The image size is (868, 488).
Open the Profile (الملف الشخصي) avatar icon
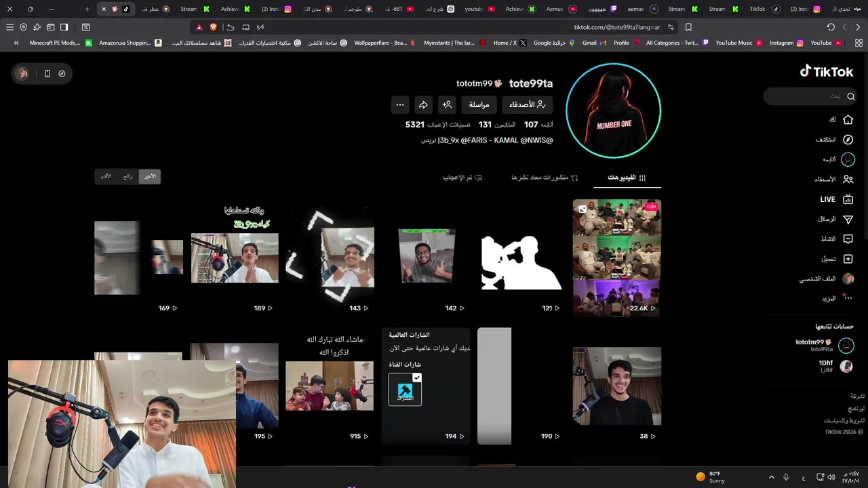pos(848,279)
